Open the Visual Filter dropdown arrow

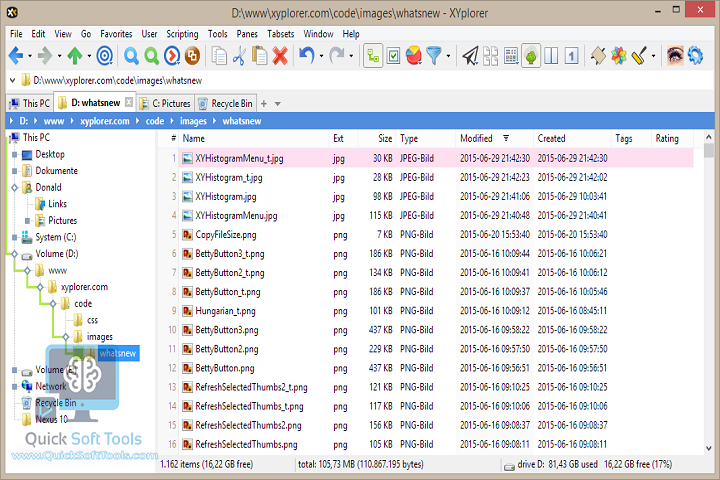[x=448, y=56]
